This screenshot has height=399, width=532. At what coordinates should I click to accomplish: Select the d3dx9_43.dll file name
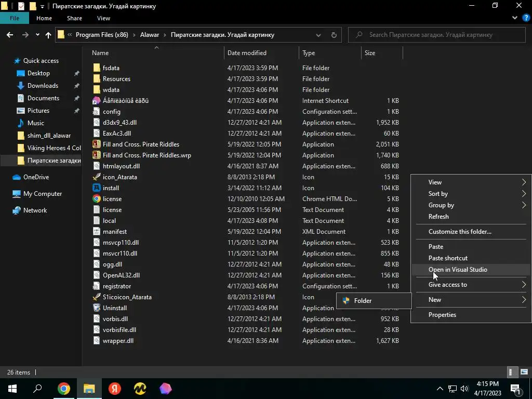point(119,123)
